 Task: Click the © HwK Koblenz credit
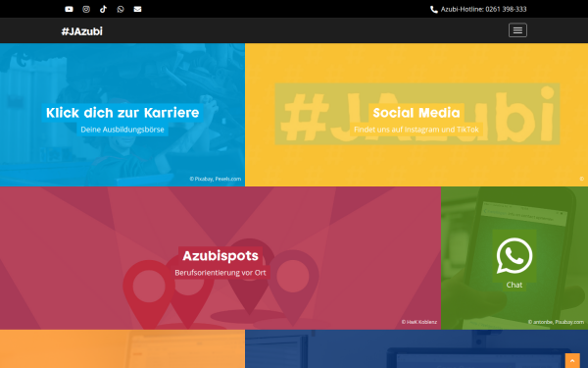pyautogui.click(x=418, y=322)
